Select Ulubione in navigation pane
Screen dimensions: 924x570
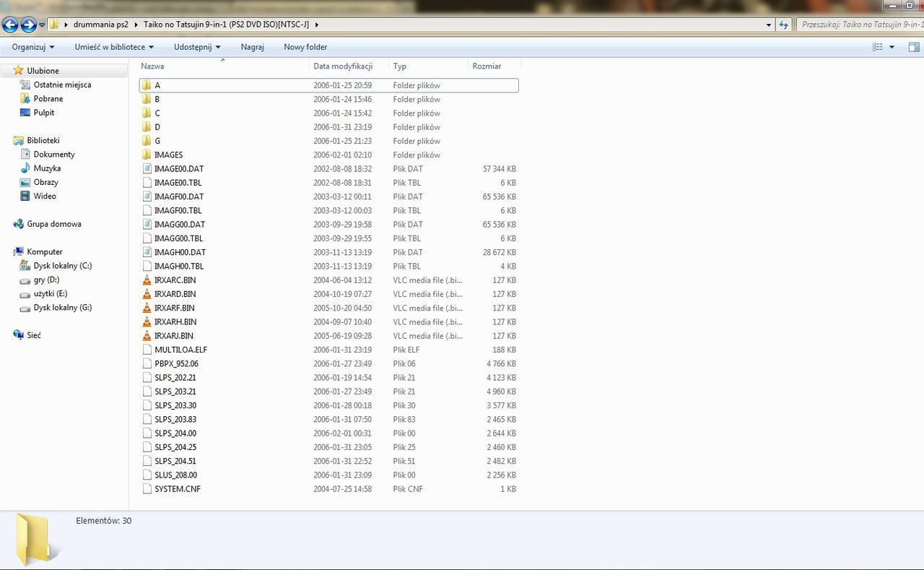click(43, 71)
